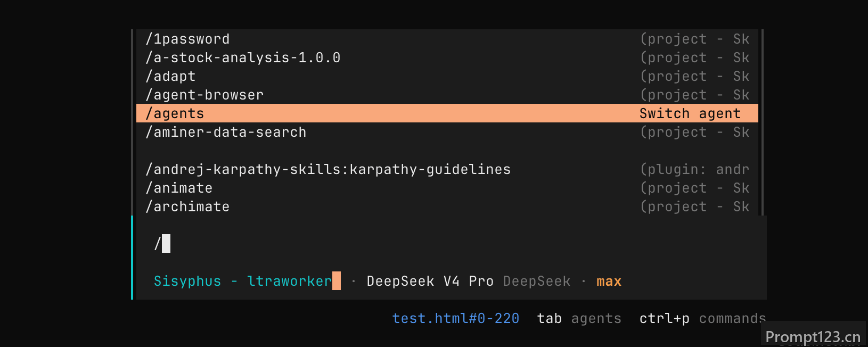Pick the /adapt command entry

(x=447, y=76)
